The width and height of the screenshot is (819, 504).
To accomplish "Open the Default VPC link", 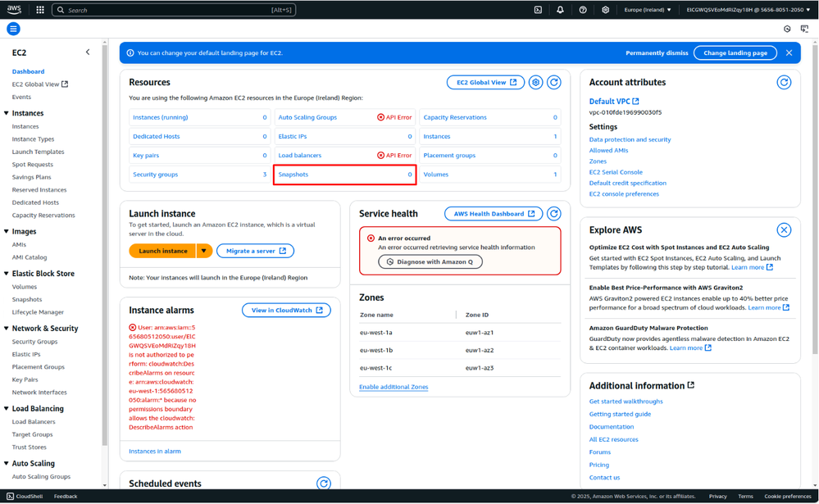I will (x=614, y=102).
